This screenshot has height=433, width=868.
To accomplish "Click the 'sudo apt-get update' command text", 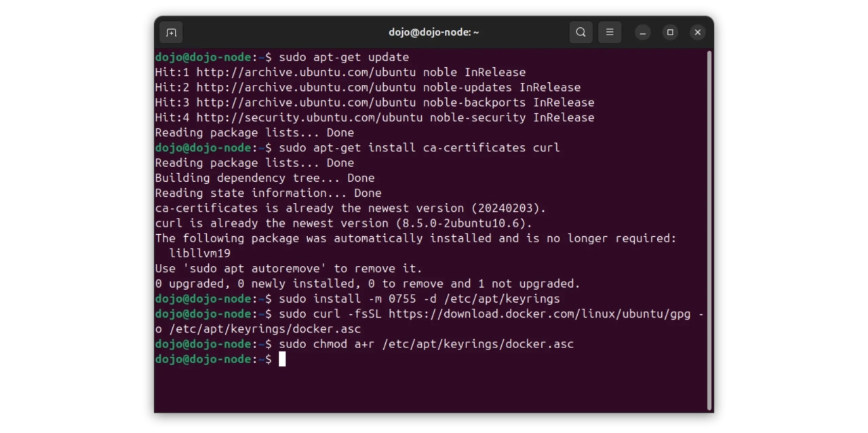I will pos(344,58).
